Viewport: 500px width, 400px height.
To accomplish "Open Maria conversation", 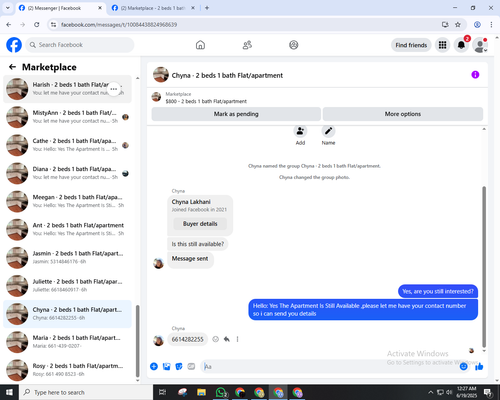I will tap(67, 342).
